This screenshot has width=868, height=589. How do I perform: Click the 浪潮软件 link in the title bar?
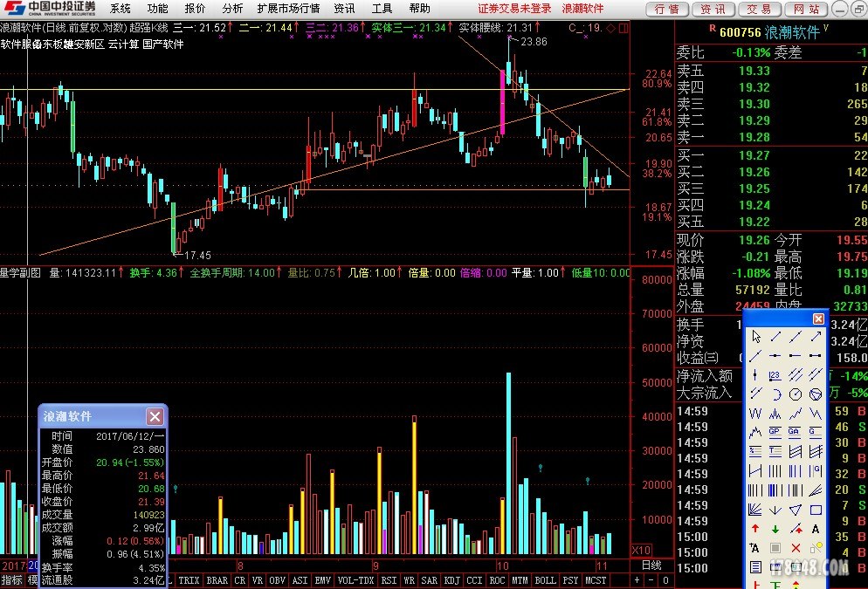click(583, 9)
